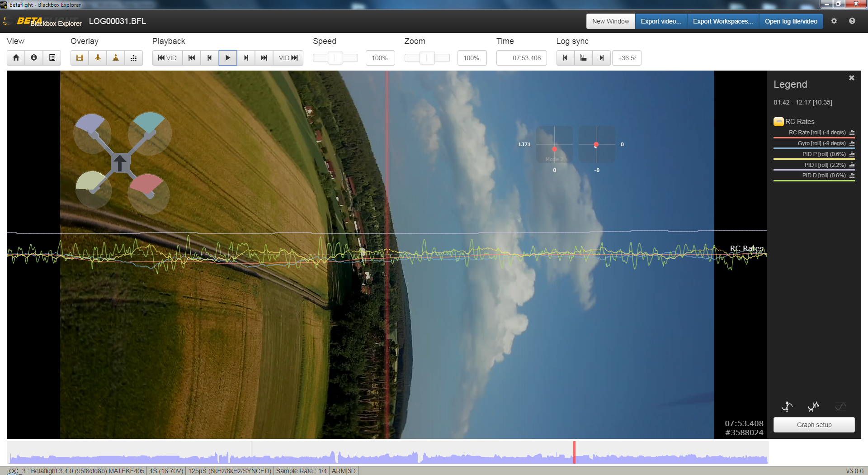Toggle the stick position overlay

(x=115, y=58)
